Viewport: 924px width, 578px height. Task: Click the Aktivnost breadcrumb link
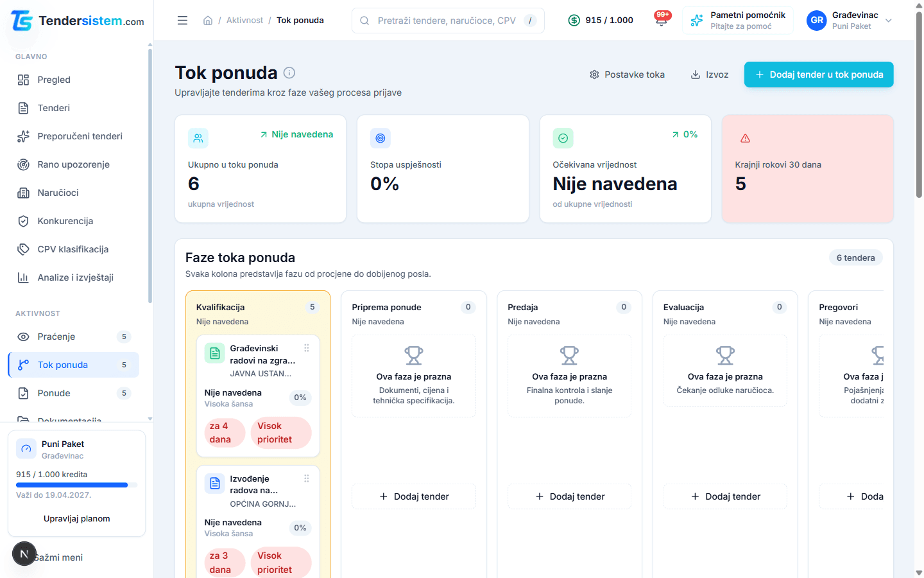pyautogui.click(x=244, y=21)
